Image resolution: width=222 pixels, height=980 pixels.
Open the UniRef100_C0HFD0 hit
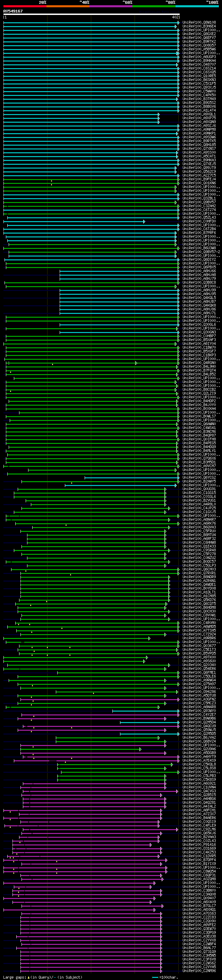(x=199, y=221)
